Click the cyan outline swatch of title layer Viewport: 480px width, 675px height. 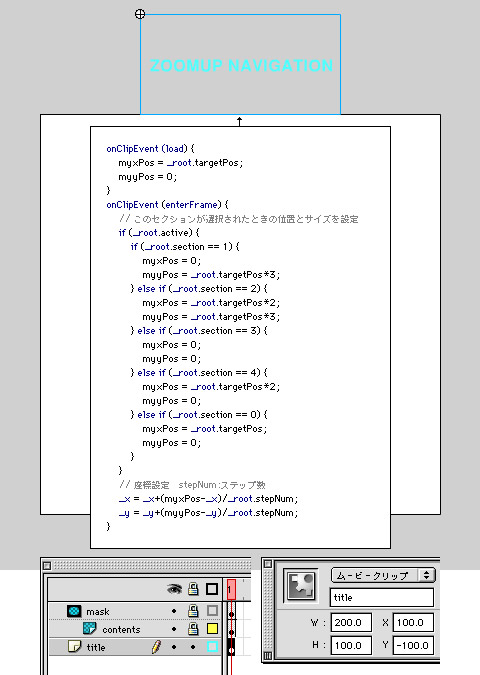coord(212,647)
